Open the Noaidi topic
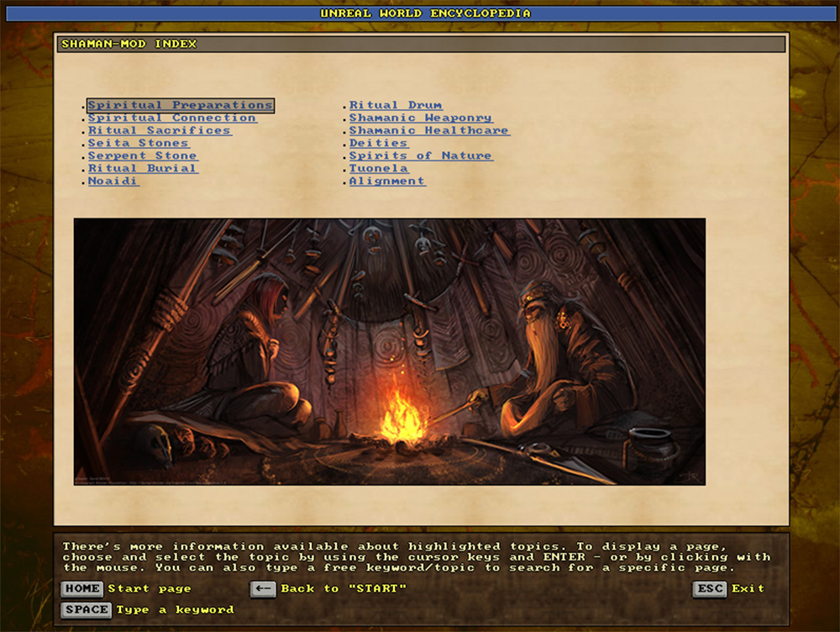Viewport: 840px width, 632px height. [113, 181]
